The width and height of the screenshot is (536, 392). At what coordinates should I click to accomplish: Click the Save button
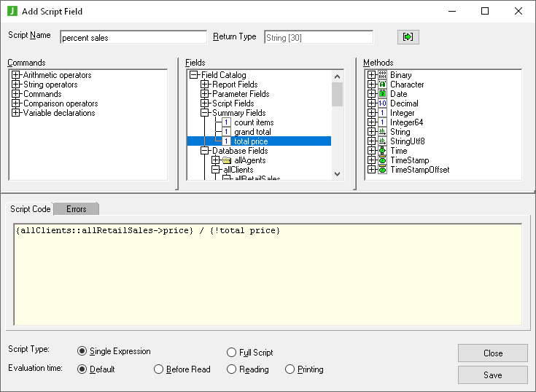(x=492, y=375)
